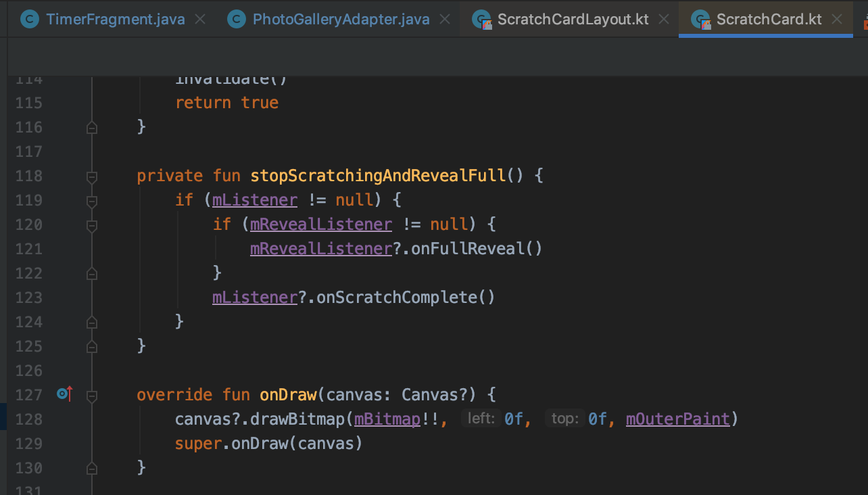Click the 'return true' statement

pos(227,103)
